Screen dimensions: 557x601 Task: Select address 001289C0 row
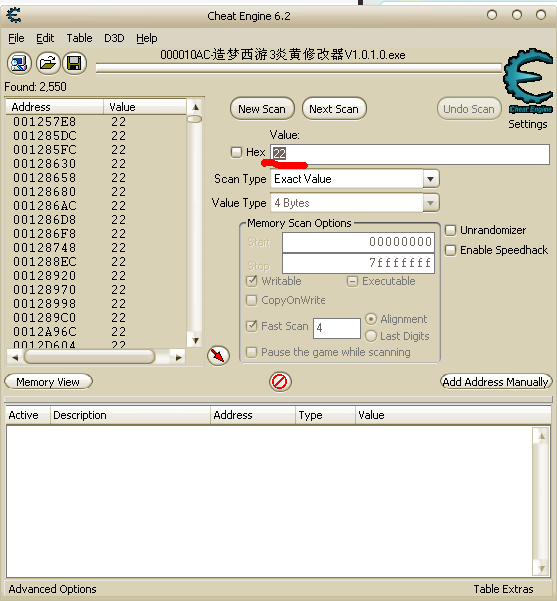(96, 318)
